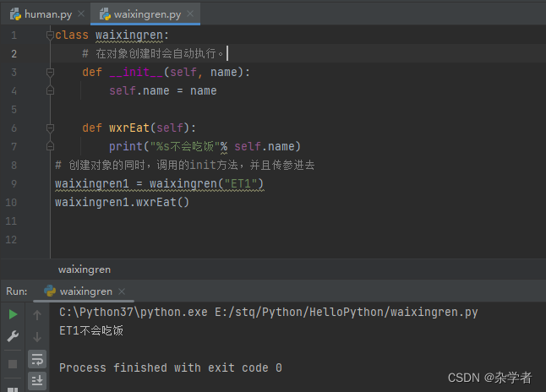This screenshot has height=392, width=546.
Task: Collapse the class waixingren fold marker
Action: click(50, 35)
